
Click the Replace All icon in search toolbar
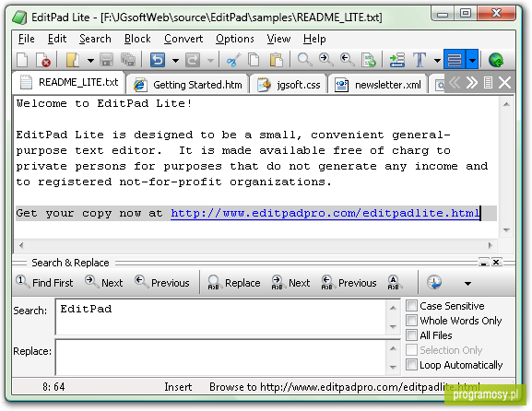pos(394,283)
